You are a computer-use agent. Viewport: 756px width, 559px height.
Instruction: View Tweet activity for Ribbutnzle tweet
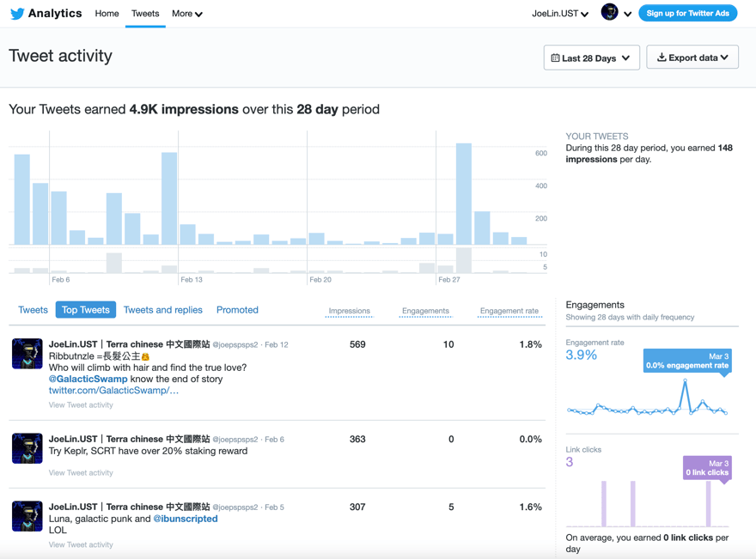pyautogui.click(x=81, y=404)
